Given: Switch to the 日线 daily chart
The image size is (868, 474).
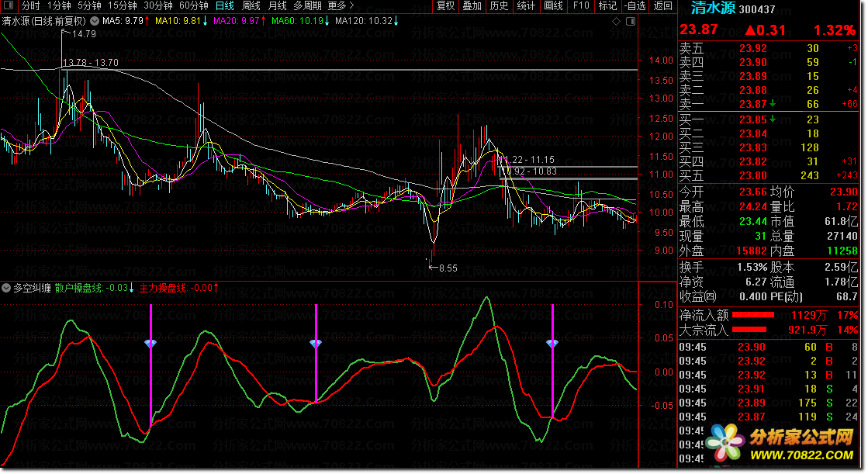Looking at the screenshot, I should tap(224, 6).
